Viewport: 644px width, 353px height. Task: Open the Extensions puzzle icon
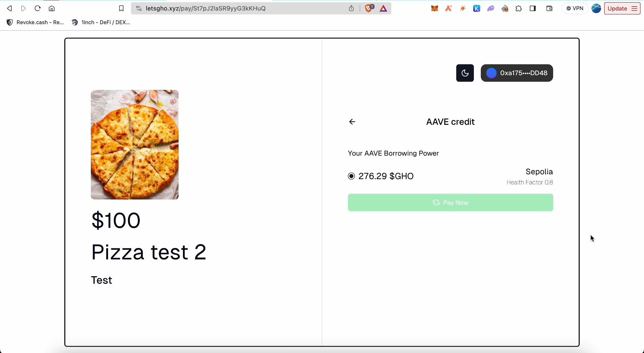pyautogui.click(x=519, y=8)
